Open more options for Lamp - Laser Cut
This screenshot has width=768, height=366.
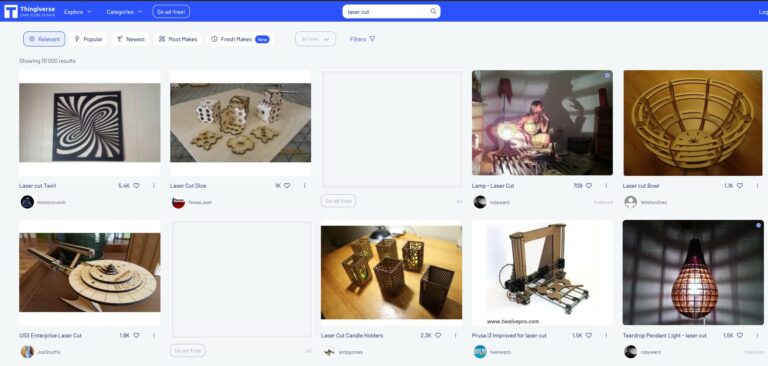[x=606, y=186]
